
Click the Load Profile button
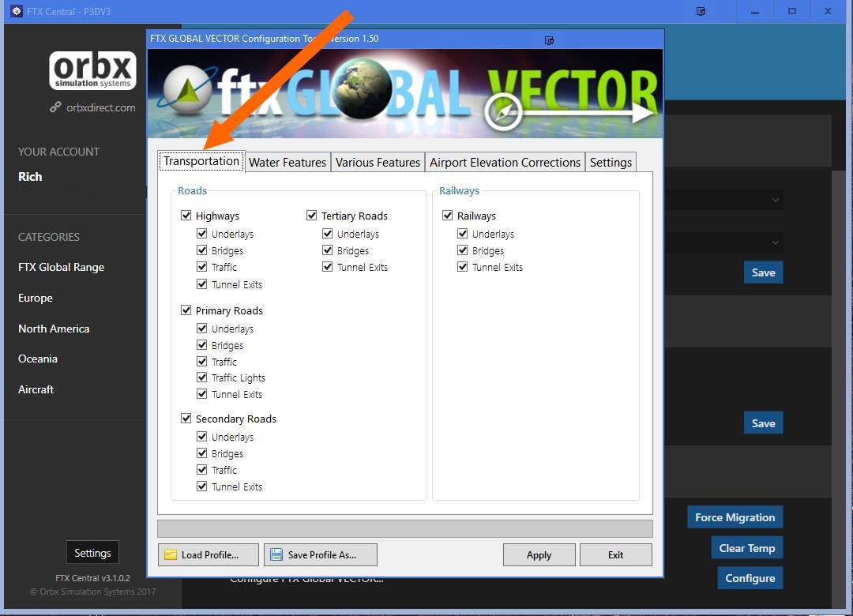[209, 554]
